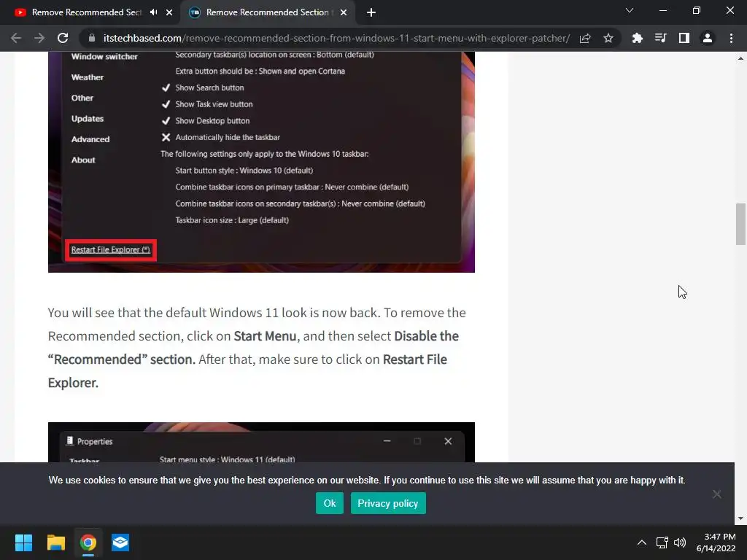Click 'Disable the “Recommended” section.' bold text
The image size is (747, 560).
tap(253, 348)
